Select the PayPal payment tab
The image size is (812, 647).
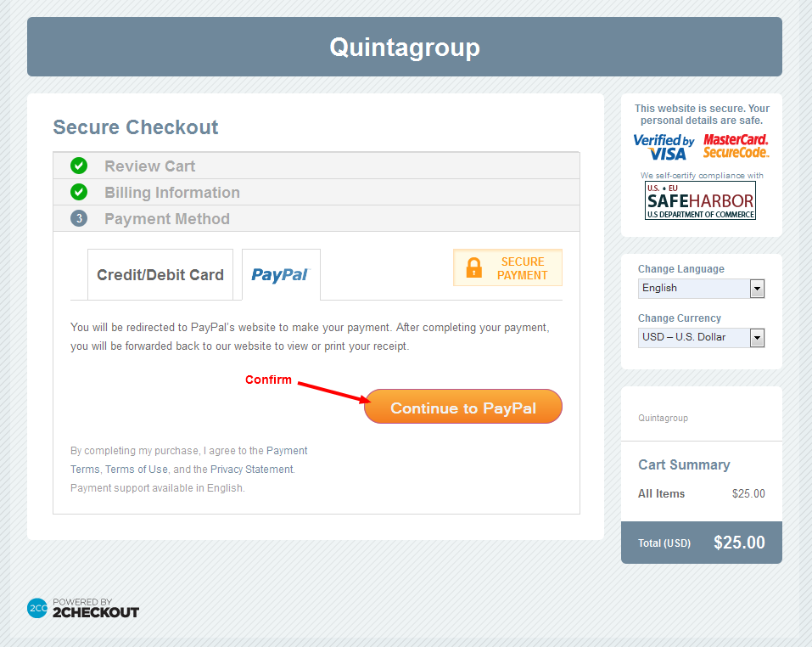click(281, 275)
